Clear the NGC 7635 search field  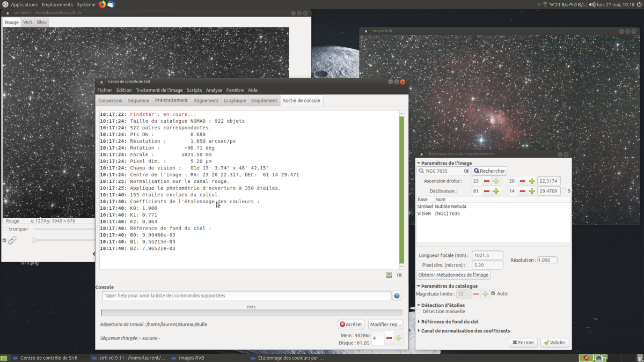click(466, 171)
